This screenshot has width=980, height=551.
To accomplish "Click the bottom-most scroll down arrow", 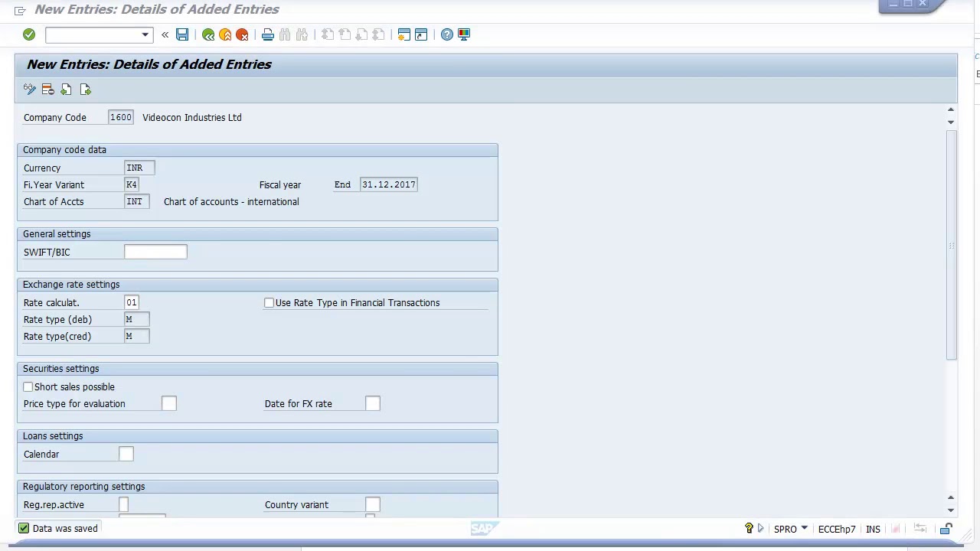I will coord(951,510).
